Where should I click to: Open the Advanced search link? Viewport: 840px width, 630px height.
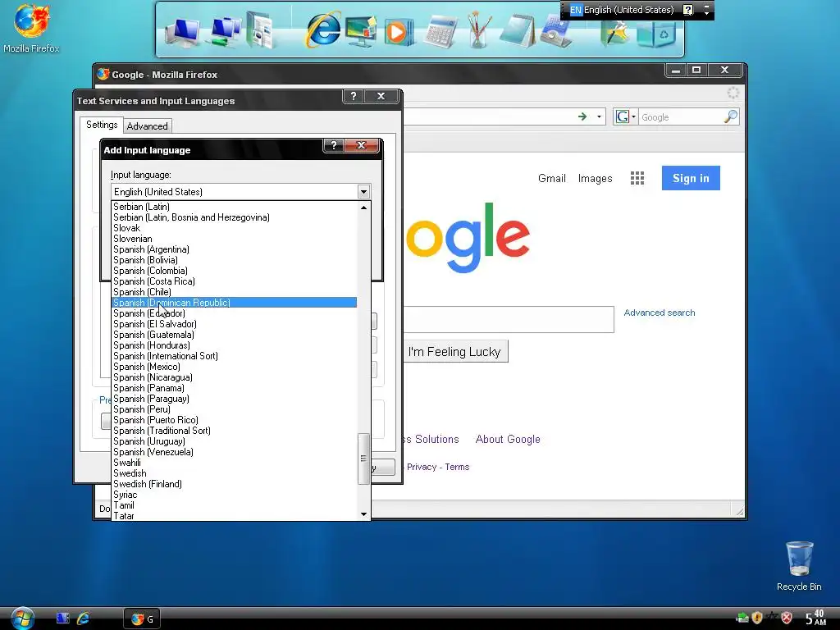[x=660, y=313]
